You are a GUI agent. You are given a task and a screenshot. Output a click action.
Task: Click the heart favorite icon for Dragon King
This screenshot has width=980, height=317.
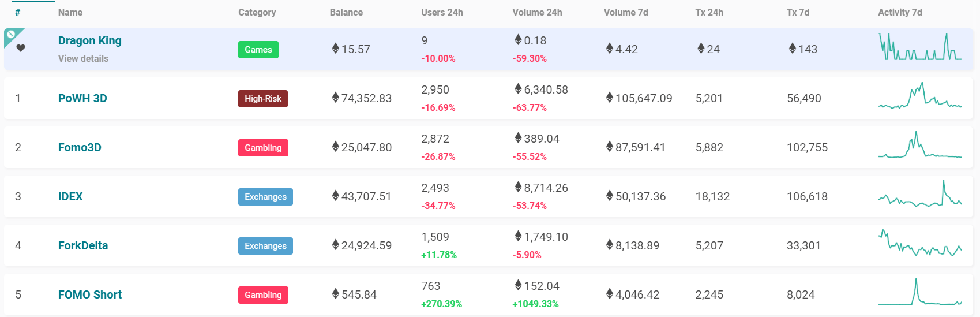(21, 48)
